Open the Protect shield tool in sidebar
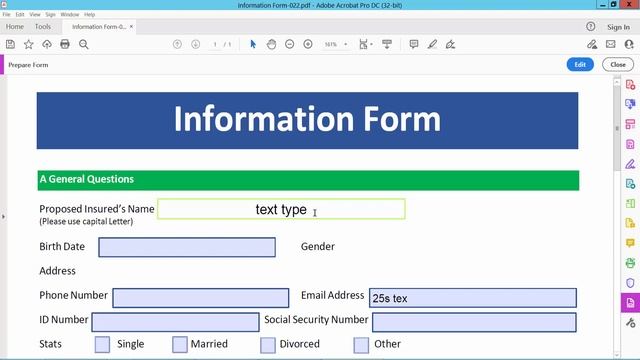 point(630,283)
